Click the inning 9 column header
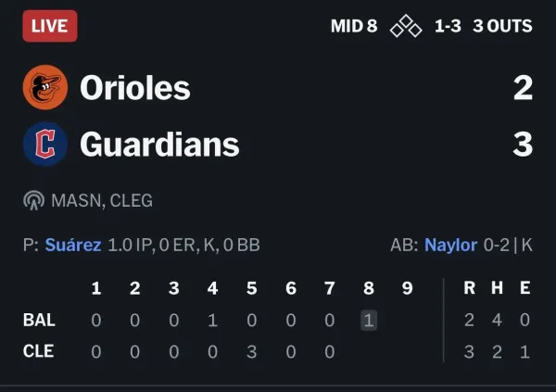556x392 pixels. click(x=408, y=288)
